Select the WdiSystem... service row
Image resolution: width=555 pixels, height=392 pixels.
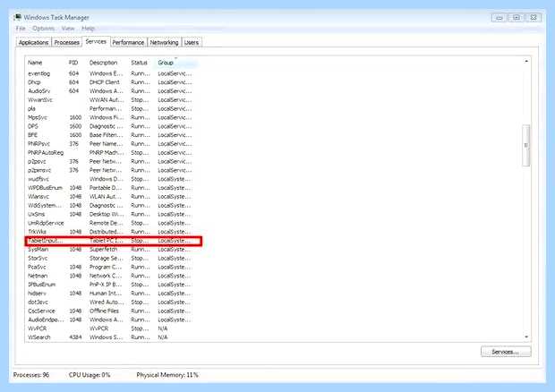tap(110, 205)
